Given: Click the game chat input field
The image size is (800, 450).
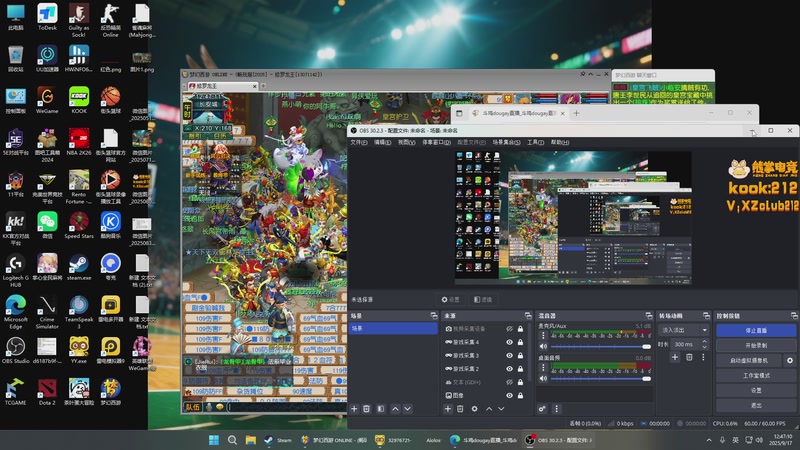Looking at the screenshot, I should click(287, 407).
